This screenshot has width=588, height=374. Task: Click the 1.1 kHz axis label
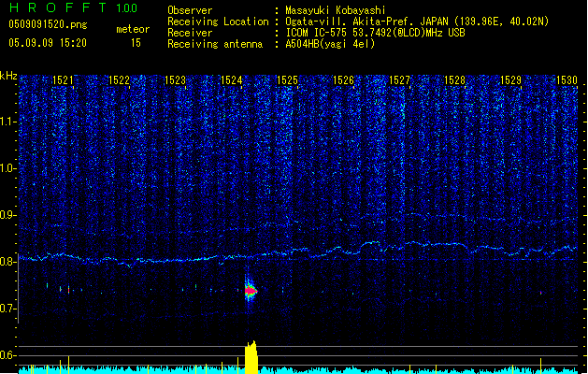click(x=8, y=122)
